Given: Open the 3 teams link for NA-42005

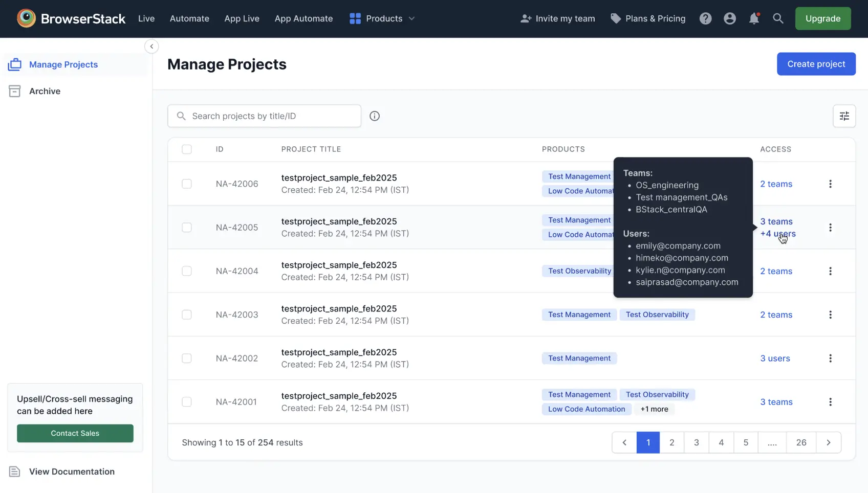Looking at the screenshot, I should click(776, 221).
